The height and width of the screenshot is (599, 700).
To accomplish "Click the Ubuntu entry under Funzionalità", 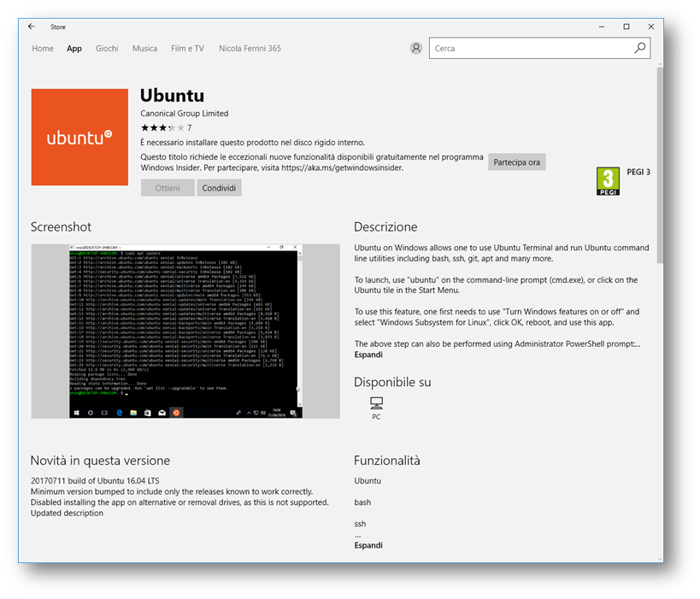I will (368, 481).
